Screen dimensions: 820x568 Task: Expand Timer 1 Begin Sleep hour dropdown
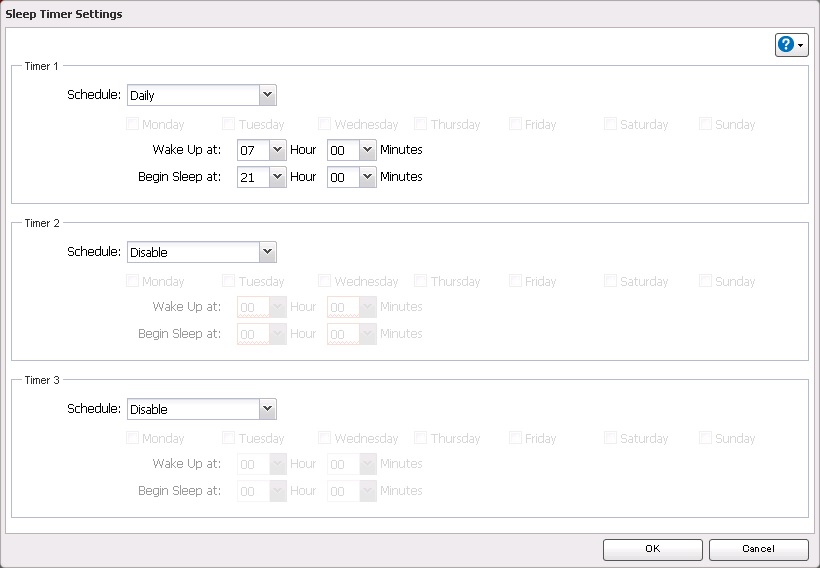[277, 177]
